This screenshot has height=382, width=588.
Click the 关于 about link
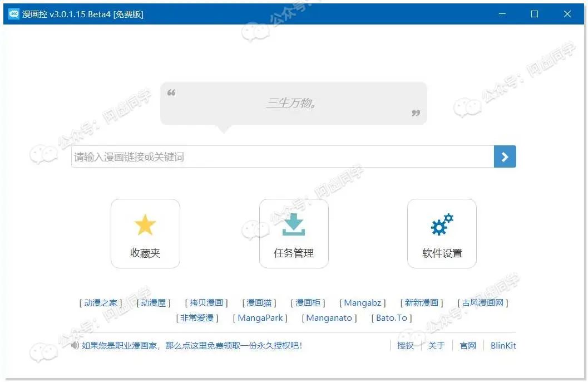(x=437, y=346)
